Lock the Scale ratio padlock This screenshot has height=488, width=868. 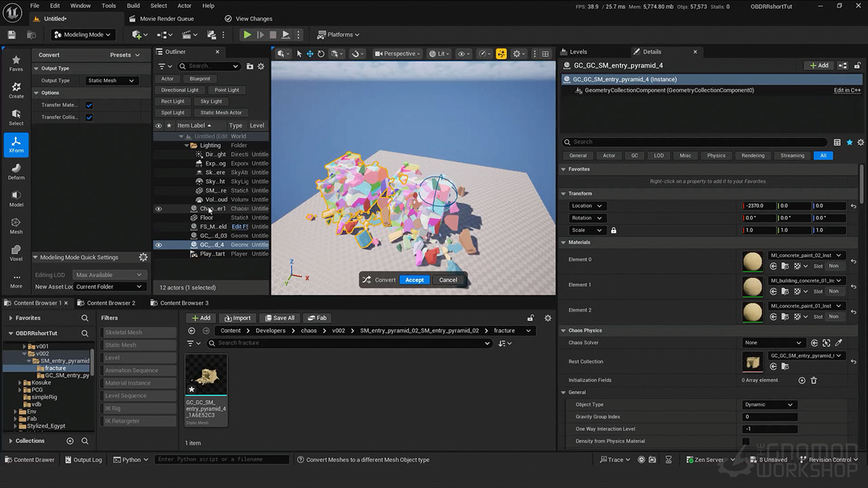click(x=614, y=230)
